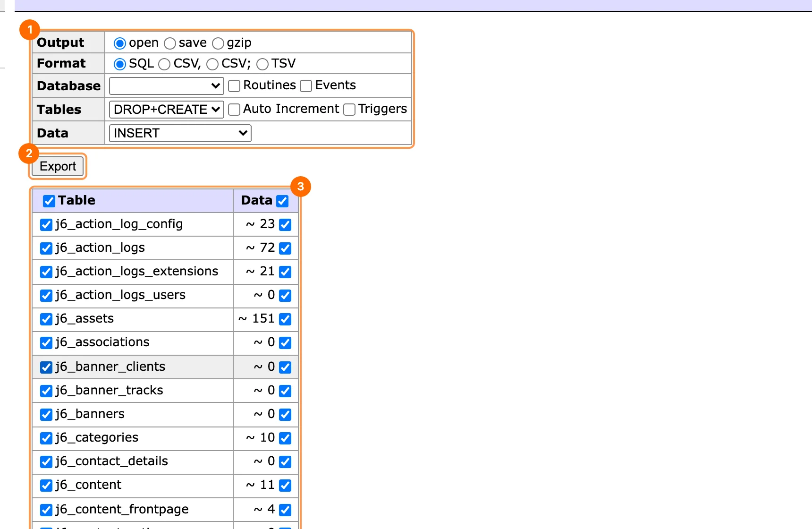Open the Database dropdown

coord(167,86)
